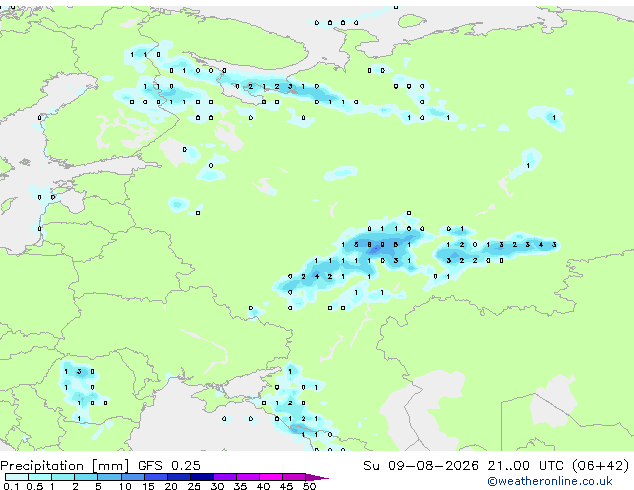Click the 'Precipitation' title word
The width and height of the screenshot is (634, 490).
click(x=42, y=466)
